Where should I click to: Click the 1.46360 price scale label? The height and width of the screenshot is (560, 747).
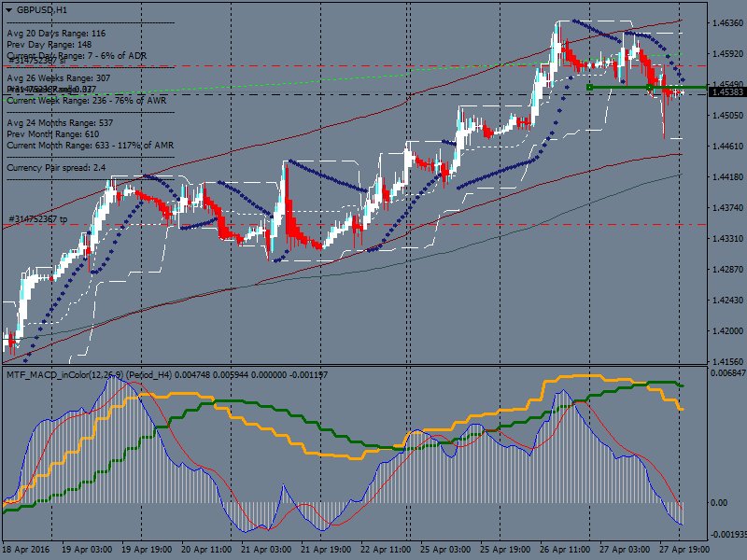coord(727,22)
